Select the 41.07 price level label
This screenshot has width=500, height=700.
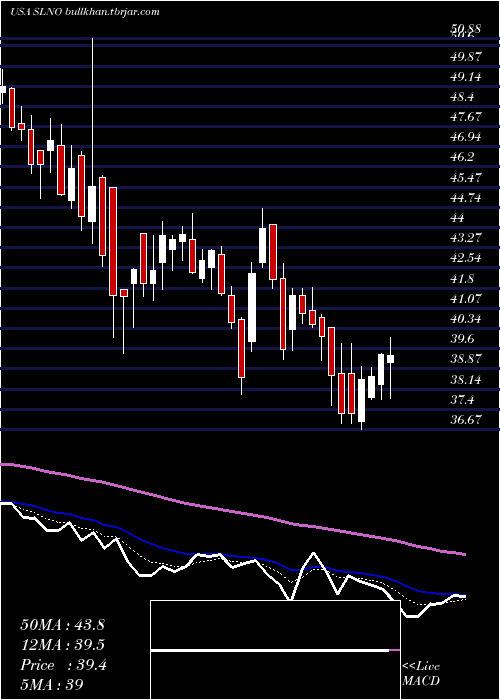466,299
